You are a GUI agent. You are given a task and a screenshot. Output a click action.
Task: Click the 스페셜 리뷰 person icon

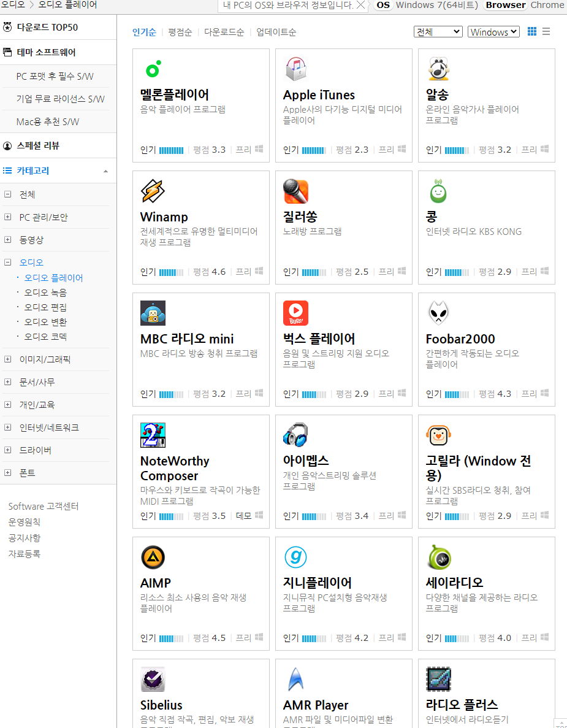[7, 146]
